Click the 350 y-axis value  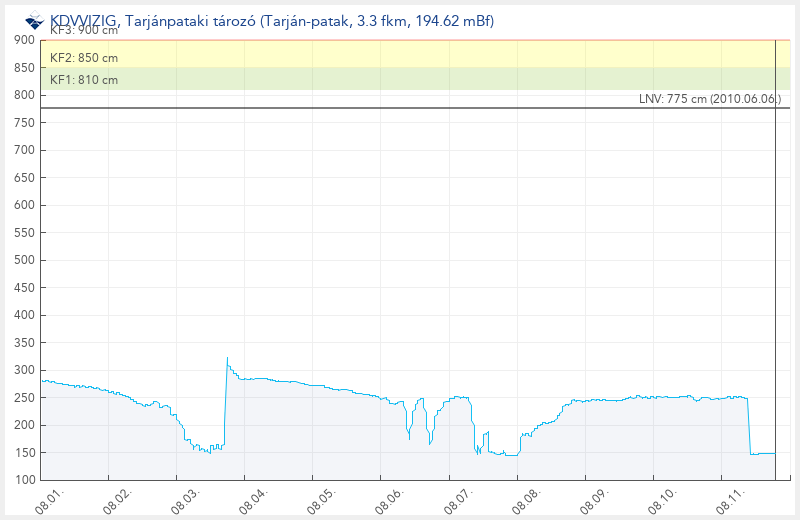24,342
